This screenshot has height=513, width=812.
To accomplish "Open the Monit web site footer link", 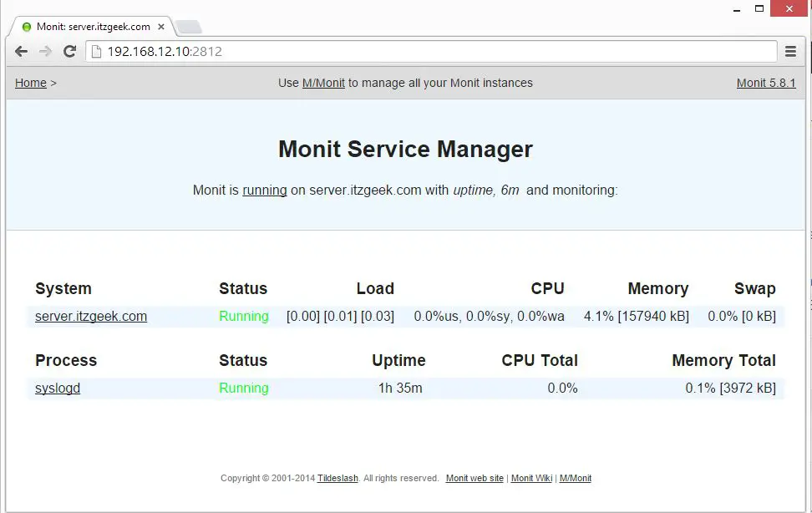I will [x=475, y=478].
